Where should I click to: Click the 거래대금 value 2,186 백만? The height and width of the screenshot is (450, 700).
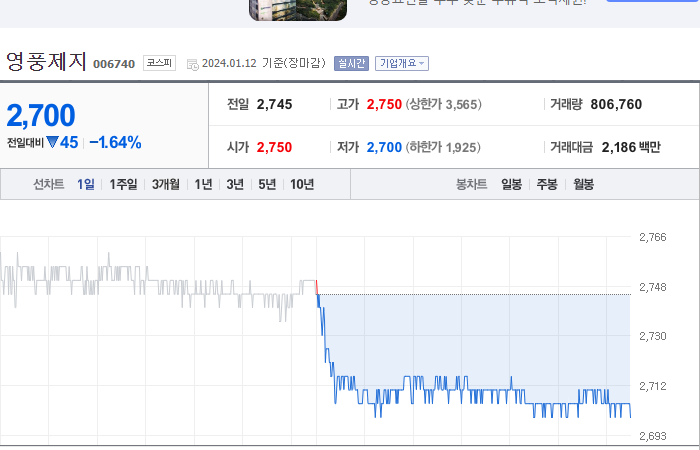(x=631, y=147)
